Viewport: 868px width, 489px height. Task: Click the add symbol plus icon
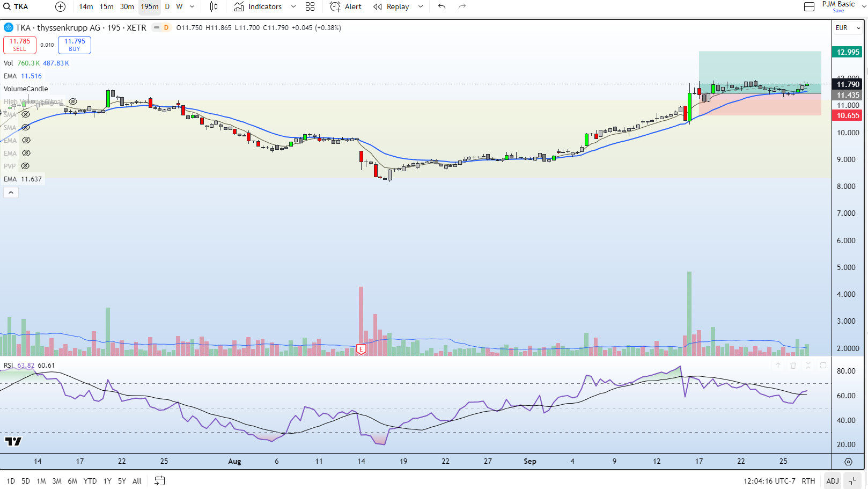pyautogui.click(x=60, y=7)
